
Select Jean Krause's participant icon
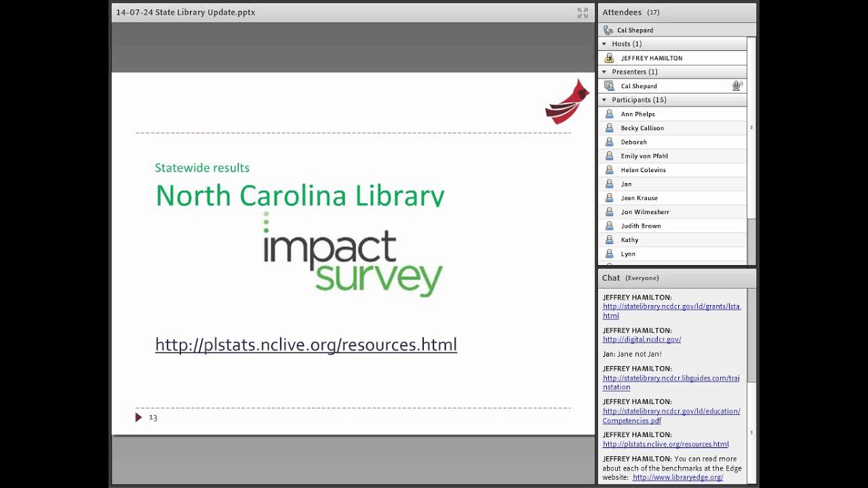click(x=609, y=198)
